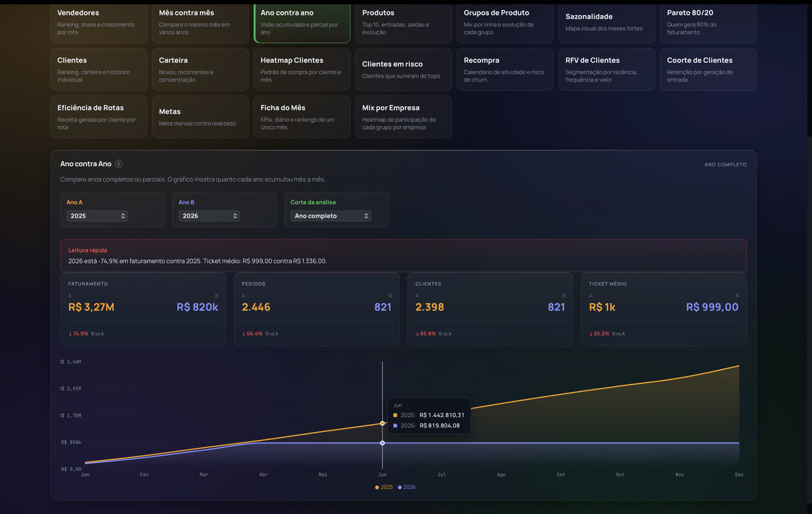Select the Carteira card
This screenshot has width=812, height=514.
pyautogui.click(x=200, y=69)
